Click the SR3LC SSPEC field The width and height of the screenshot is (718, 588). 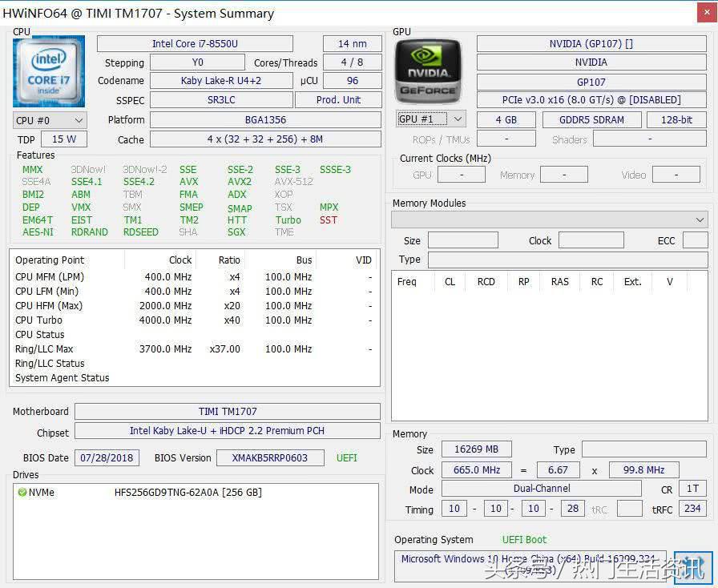tap(220, 100)
